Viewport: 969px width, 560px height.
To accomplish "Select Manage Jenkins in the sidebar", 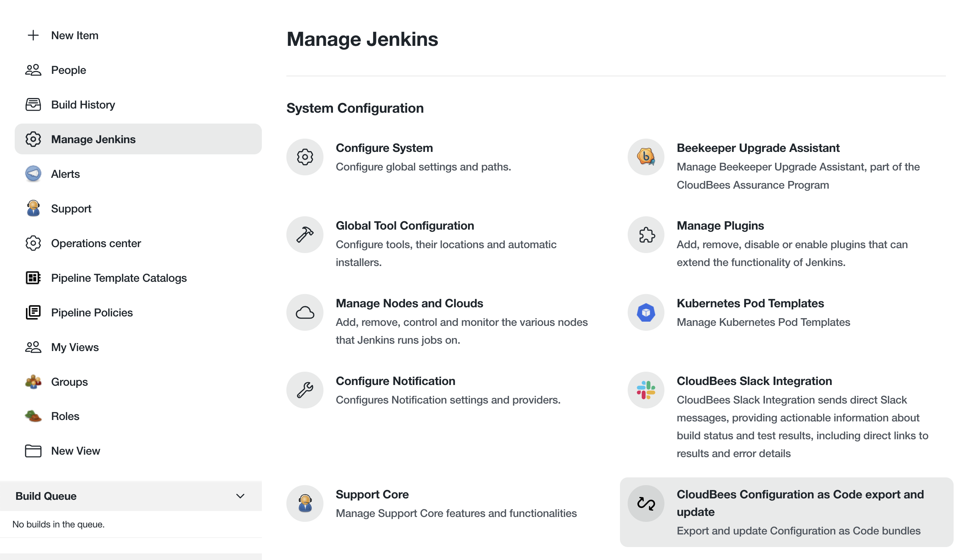I will coord(93,139).
